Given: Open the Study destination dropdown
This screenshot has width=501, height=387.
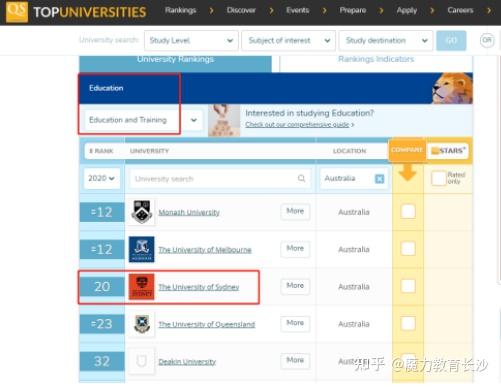Looking at the screenshot, I should coord(386,41).
